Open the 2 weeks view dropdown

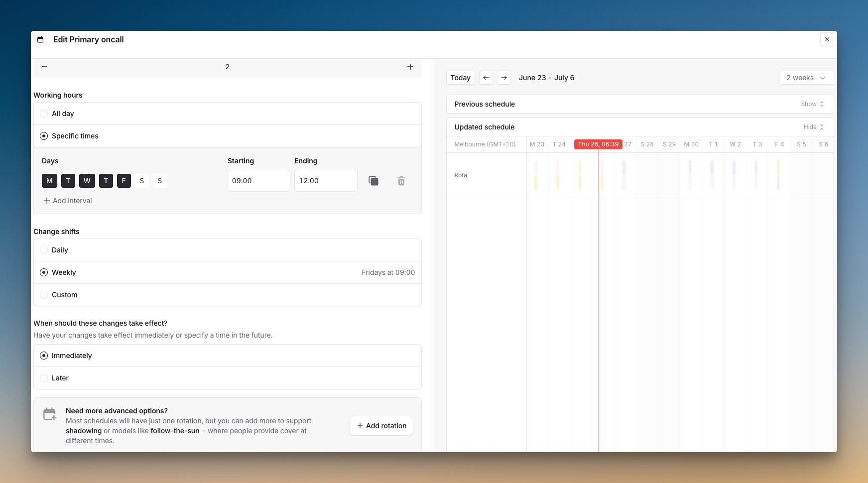point(806,78)
